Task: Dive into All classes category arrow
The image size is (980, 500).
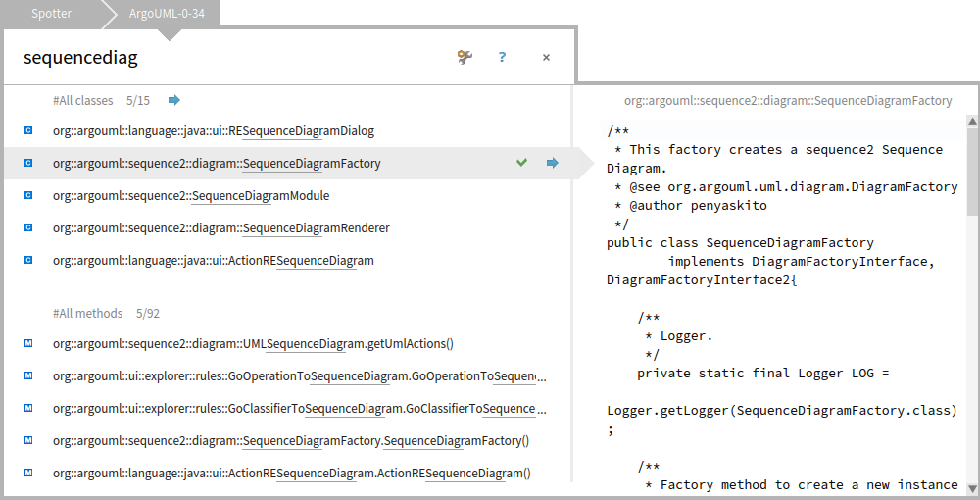Action: (x=174, y=100)
